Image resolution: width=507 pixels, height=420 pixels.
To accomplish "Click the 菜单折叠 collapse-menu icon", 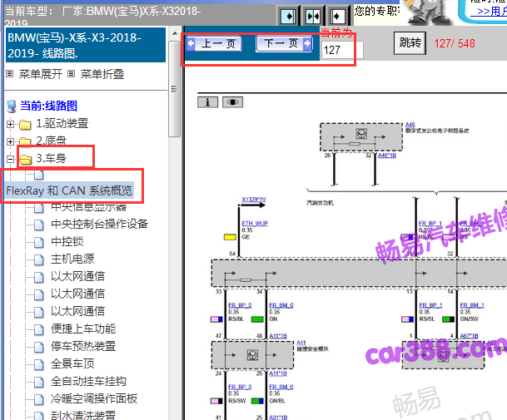I will 71,74.
